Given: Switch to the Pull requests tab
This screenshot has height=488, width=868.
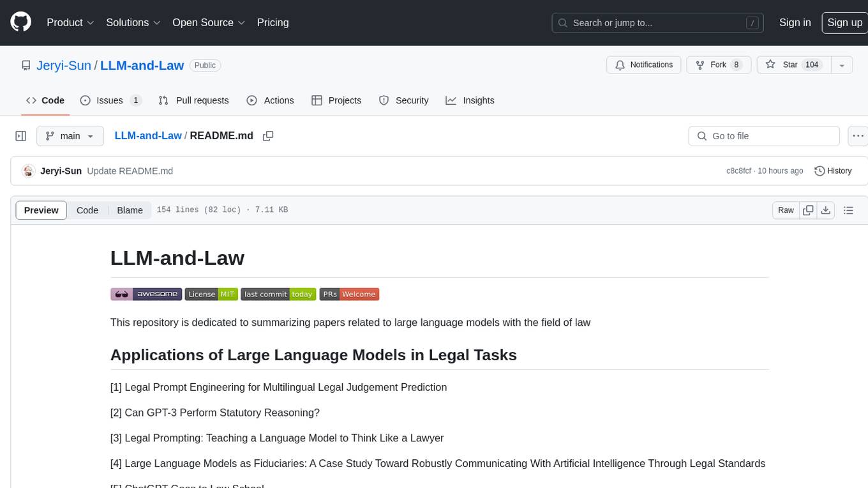Looking at the screenshot, I should [x=193, y=100].
